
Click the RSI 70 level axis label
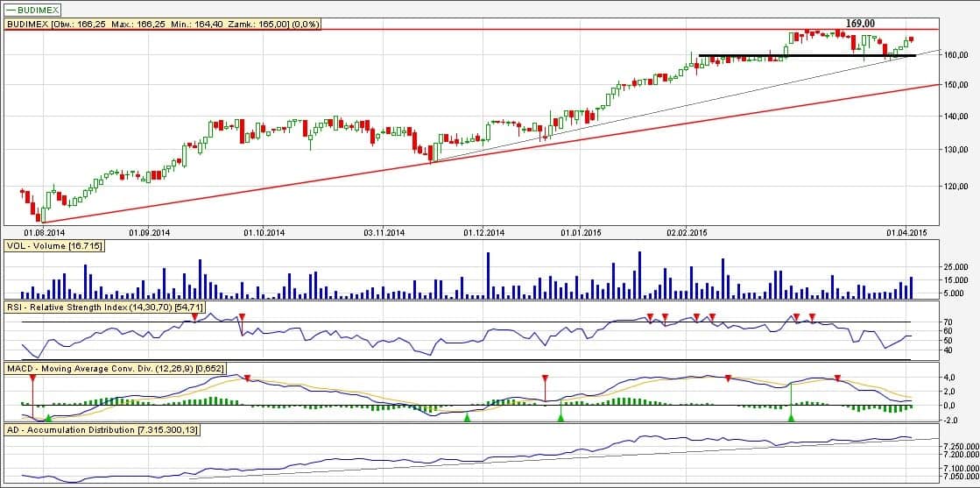coord(947,322)
